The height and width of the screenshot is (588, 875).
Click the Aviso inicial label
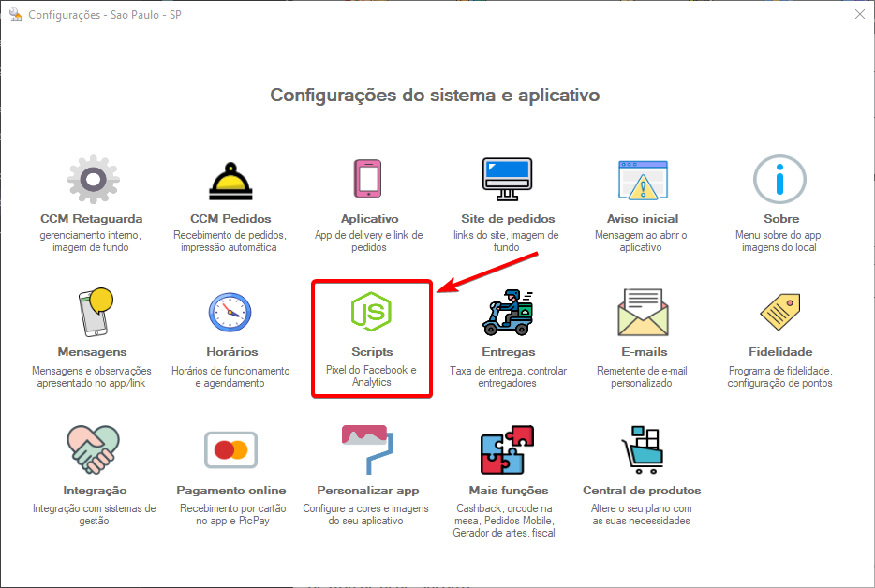pos(643,219)
